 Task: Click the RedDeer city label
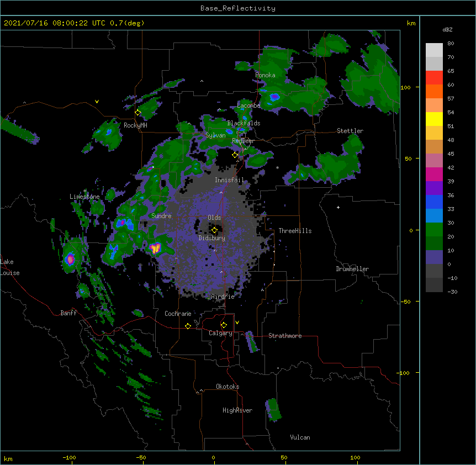coord(243,141)
